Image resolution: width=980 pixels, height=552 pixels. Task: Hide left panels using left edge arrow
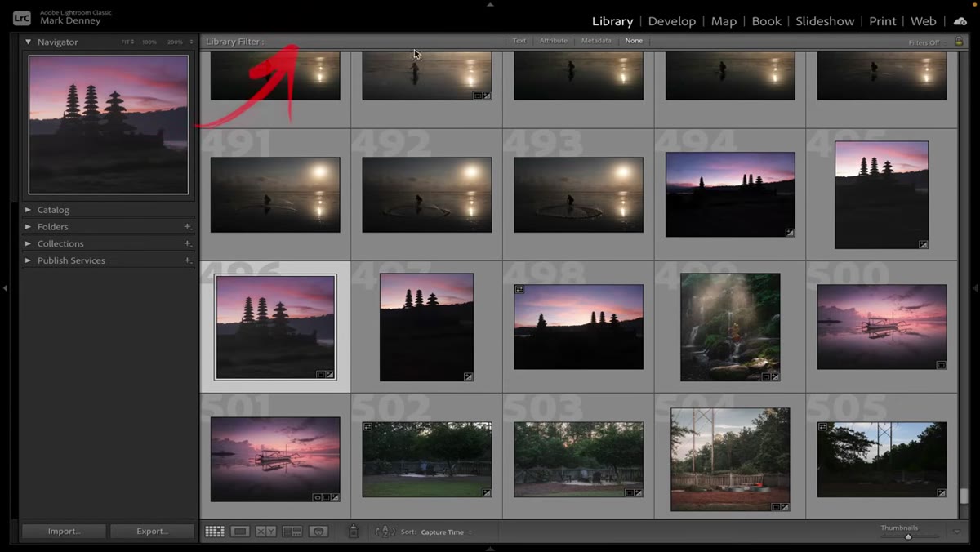(x=4, y=288)
